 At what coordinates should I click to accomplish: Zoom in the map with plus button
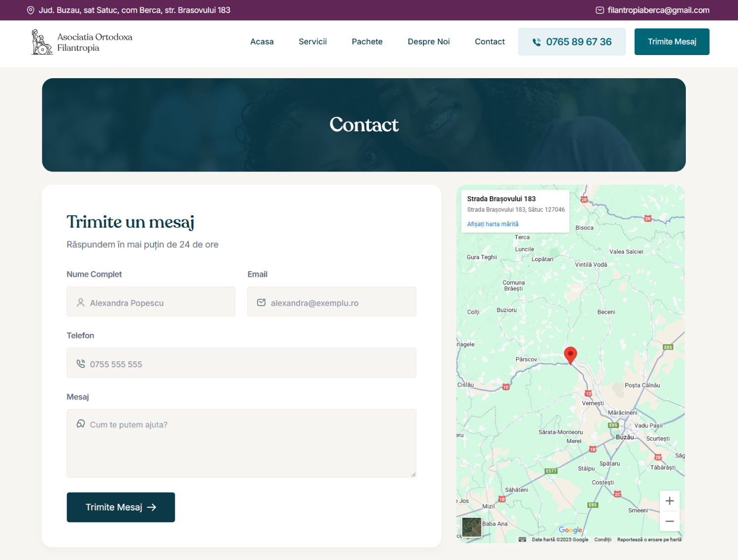point(669,501)
